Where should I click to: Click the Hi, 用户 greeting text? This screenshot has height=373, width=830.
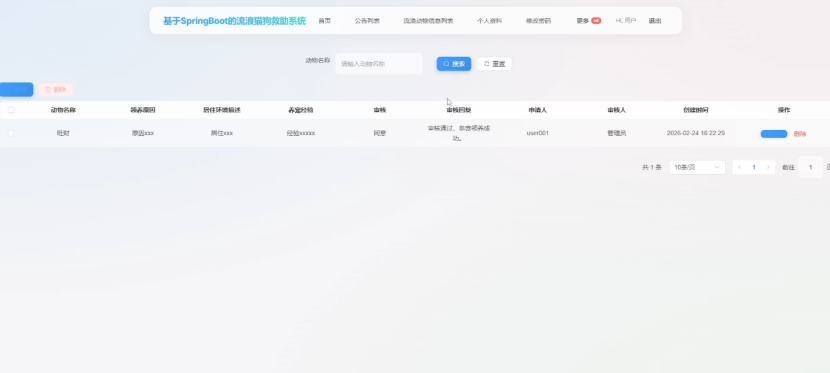626,21
